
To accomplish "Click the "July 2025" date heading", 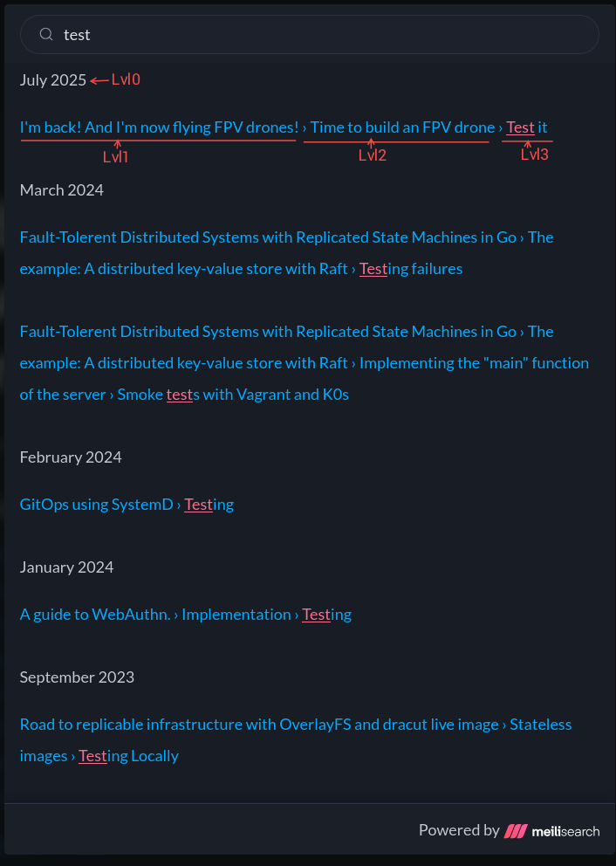I will coord(53,80).
